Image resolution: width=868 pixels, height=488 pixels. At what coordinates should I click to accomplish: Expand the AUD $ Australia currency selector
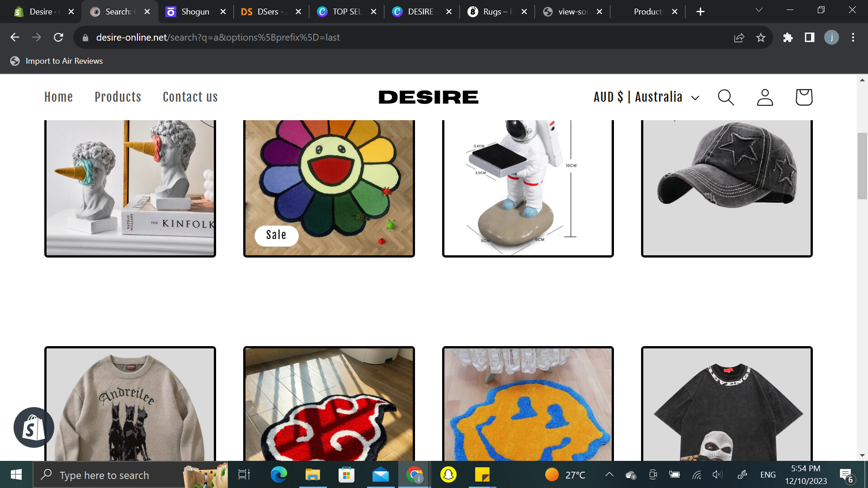click(646, 97)
